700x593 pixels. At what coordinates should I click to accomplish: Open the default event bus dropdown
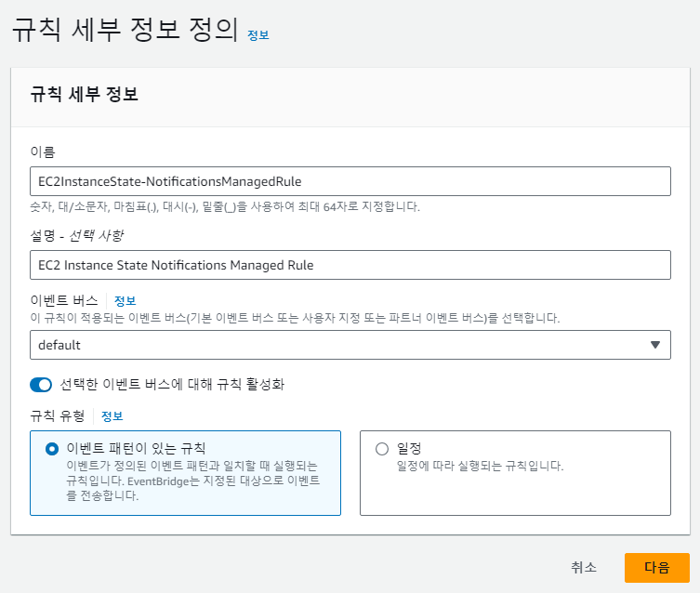click(x=350, y=345)
